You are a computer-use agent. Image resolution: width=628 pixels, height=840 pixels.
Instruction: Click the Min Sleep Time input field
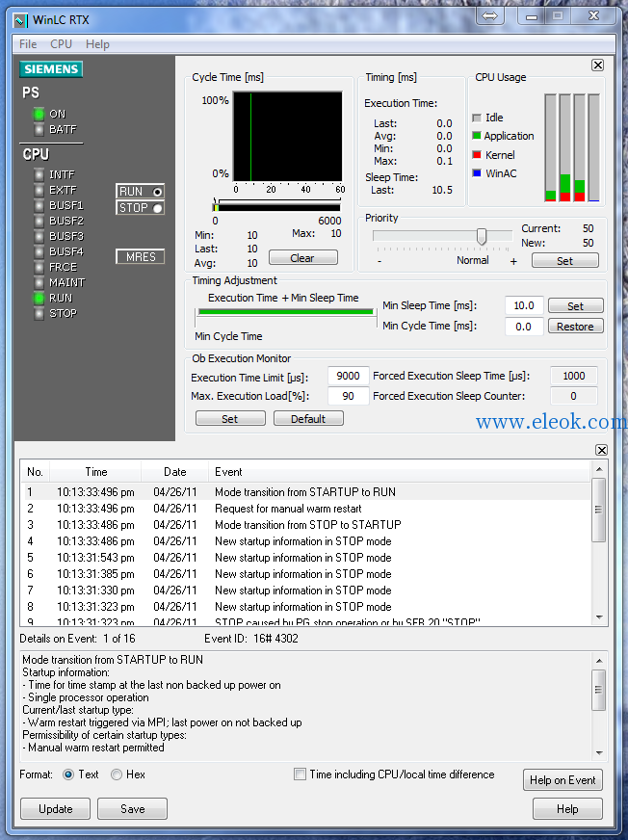pyautogui.click(x=524, y=306)
